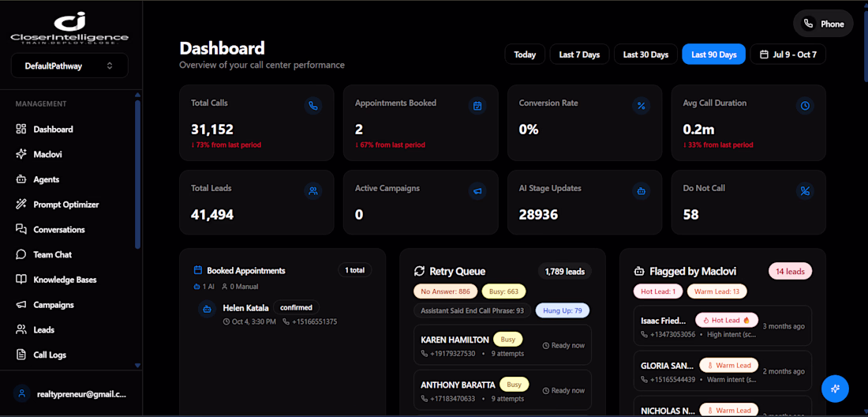
Task: Select the Last 7 Days filter
Action: click(580, 54)
